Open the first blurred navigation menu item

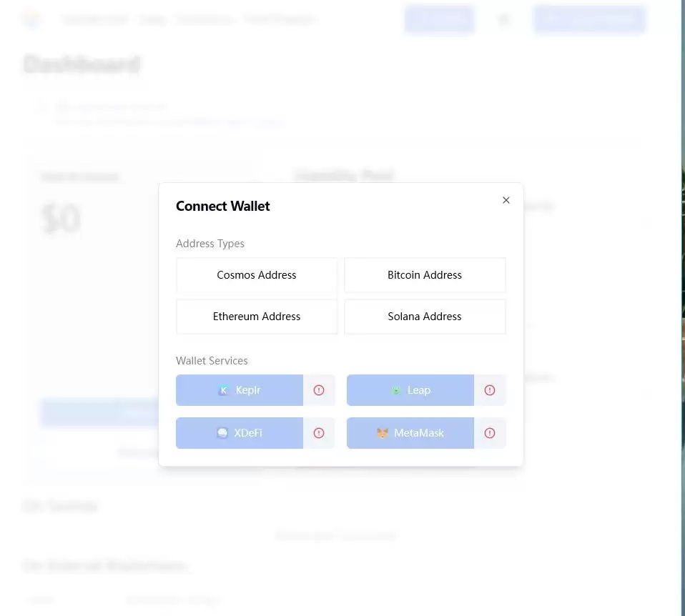(95, 19)
